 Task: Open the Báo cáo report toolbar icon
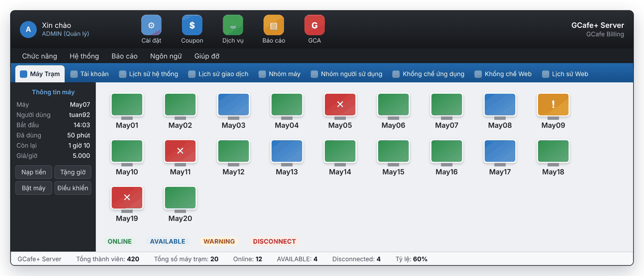(x=273, y=25)
